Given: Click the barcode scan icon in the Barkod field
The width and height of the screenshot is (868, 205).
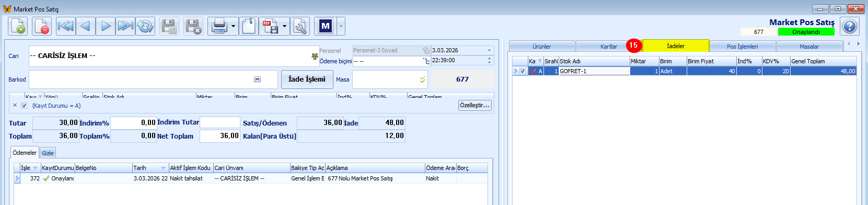Looking at the screenshot, I should coord(257,79).
